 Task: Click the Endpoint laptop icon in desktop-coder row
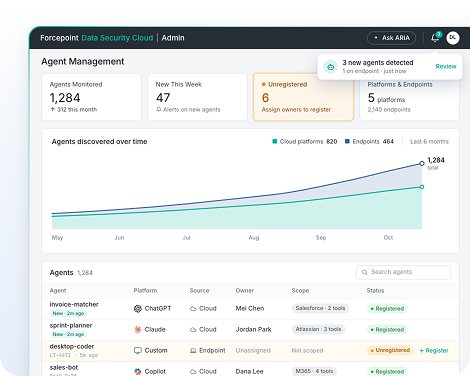(193, 351)
